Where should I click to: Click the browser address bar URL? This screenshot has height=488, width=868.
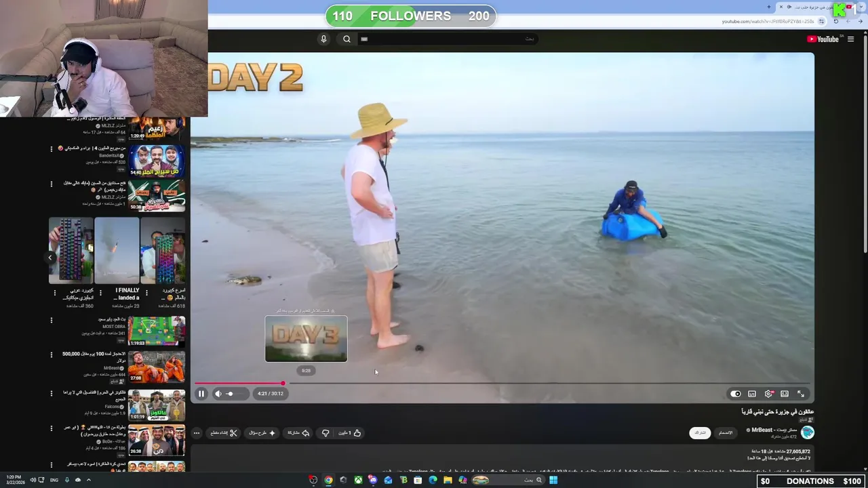(768, 22)
